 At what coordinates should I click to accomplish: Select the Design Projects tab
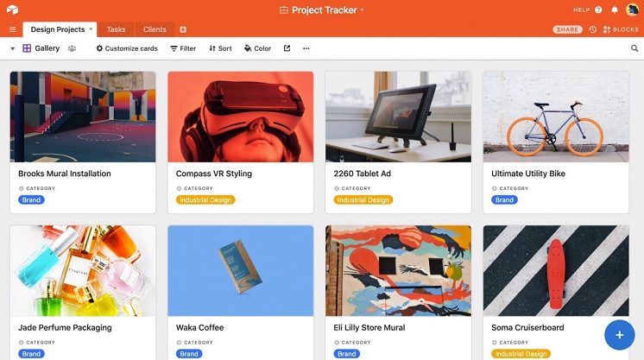[58, 29]
